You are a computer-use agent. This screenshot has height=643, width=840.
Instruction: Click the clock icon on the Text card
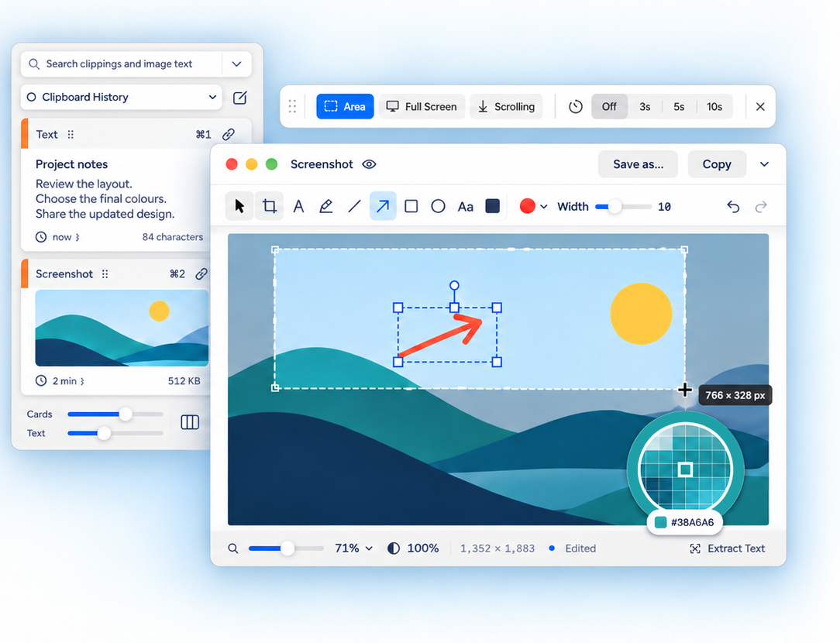pyautogui.click(x=41, y=236)
